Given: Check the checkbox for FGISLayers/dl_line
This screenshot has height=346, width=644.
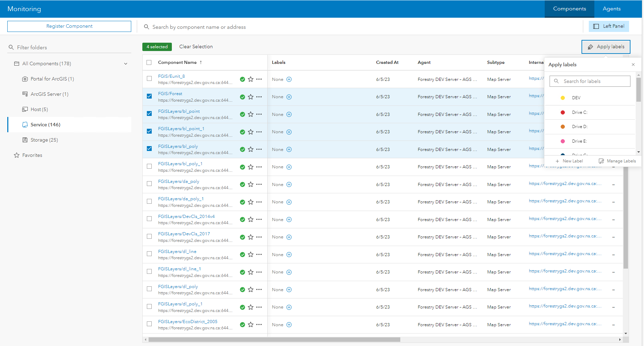Looking at the screenshot, I should click(x=149, y=254).
